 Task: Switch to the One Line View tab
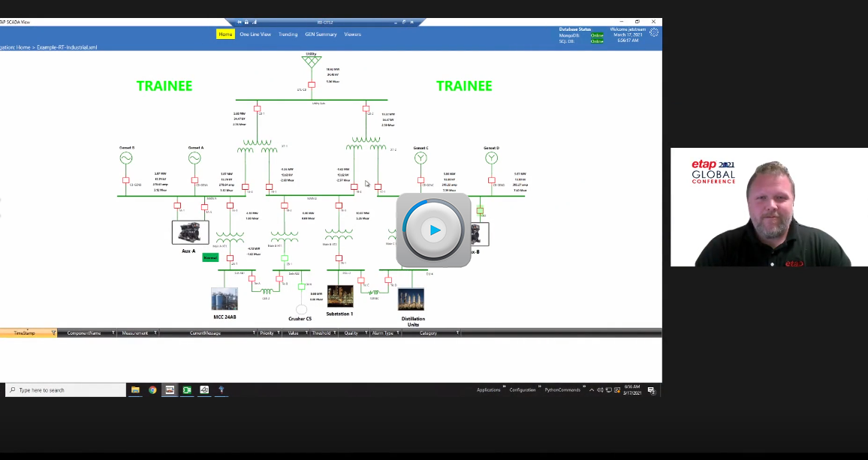tap(255, 35)
